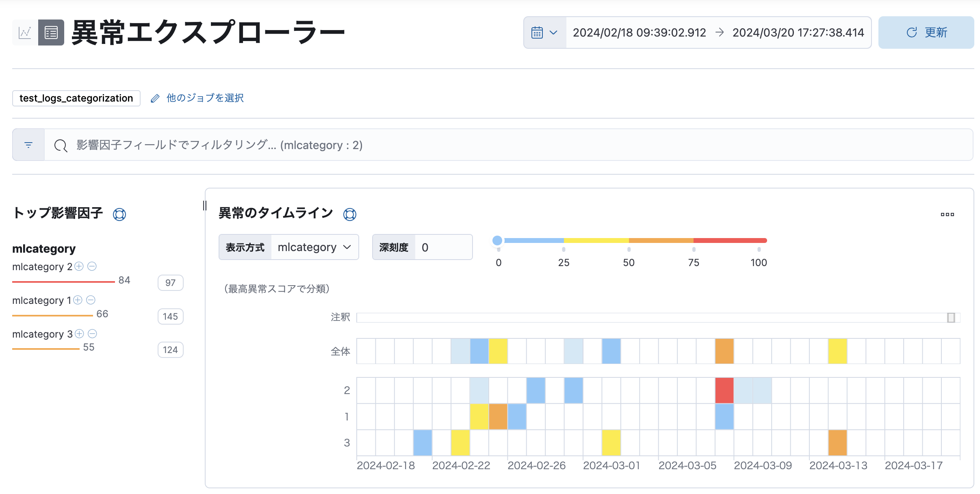Open the help icon next to トップ影響因子
Image resolution: width=980 pixels, height=494 pixels.
[x=119, y=214]
